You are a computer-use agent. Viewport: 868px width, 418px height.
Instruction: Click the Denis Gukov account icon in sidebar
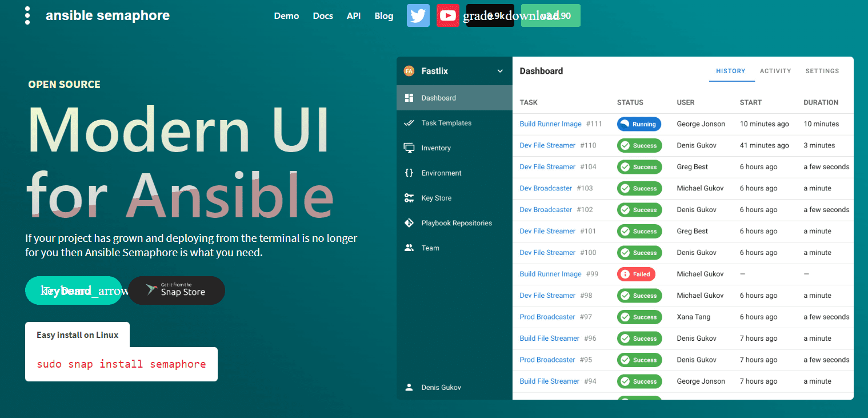pyautogui.click(x=409, y=387)
